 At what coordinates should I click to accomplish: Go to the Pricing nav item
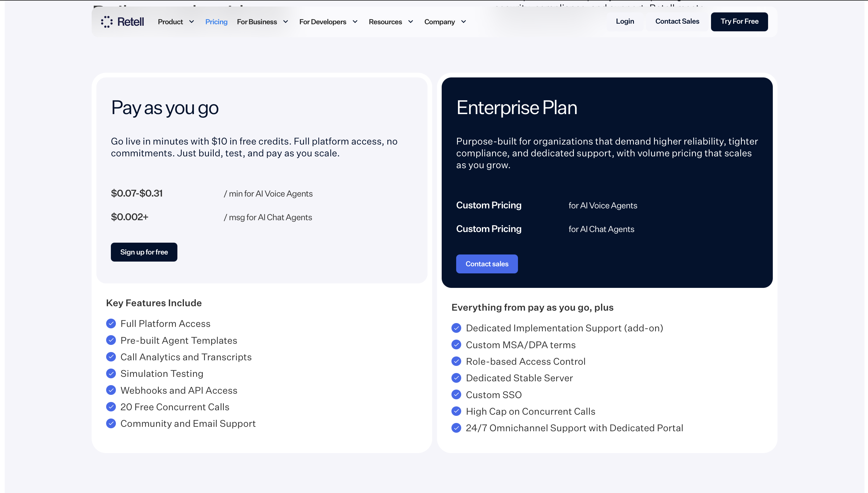pyautogui.click(x=216, y=22)
